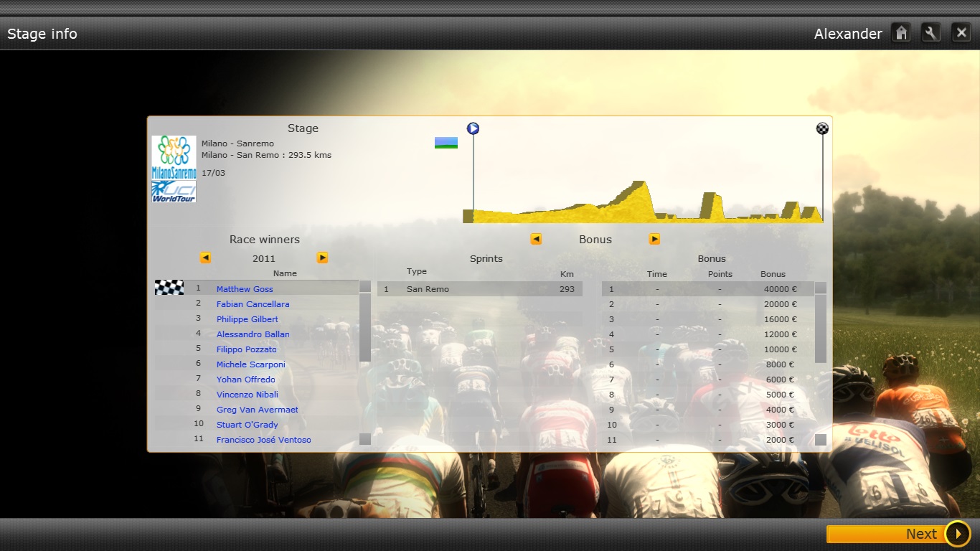The image size is (980, 551).
Task: Click the flat terrain type icon
Action: click(x=446, y=143)
